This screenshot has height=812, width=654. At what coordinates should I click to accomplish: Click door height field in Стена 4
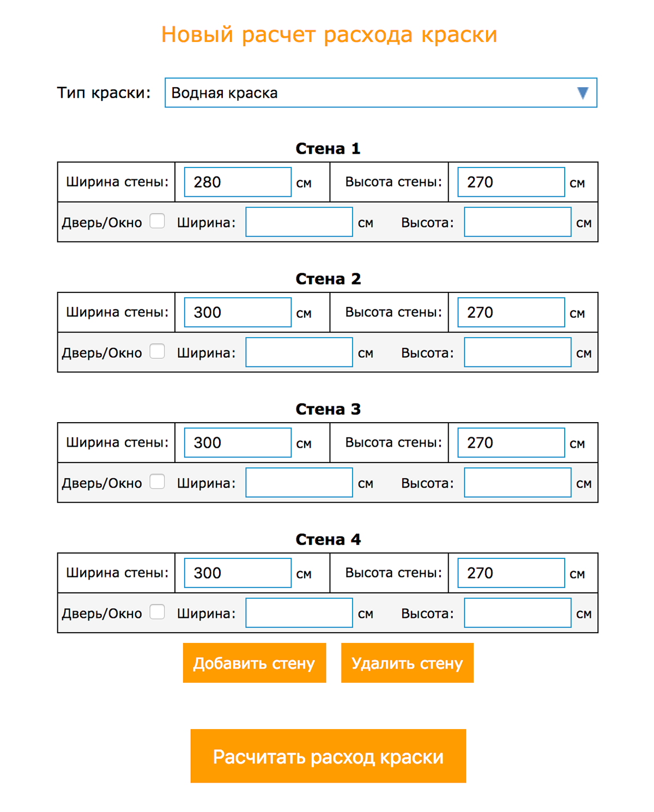coord(518,613)
